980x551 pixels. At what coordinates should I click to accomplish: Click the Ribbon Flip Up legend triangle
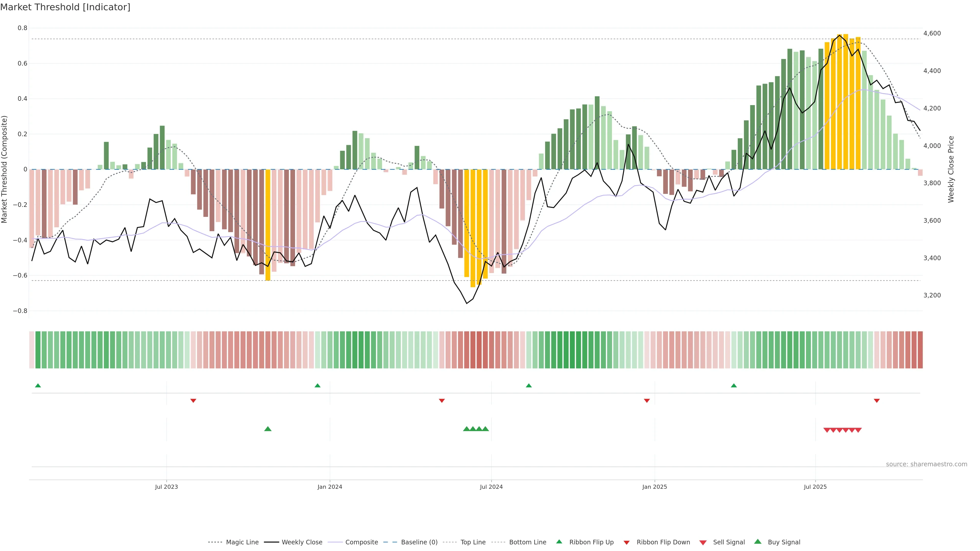click(x=559, y=542)
